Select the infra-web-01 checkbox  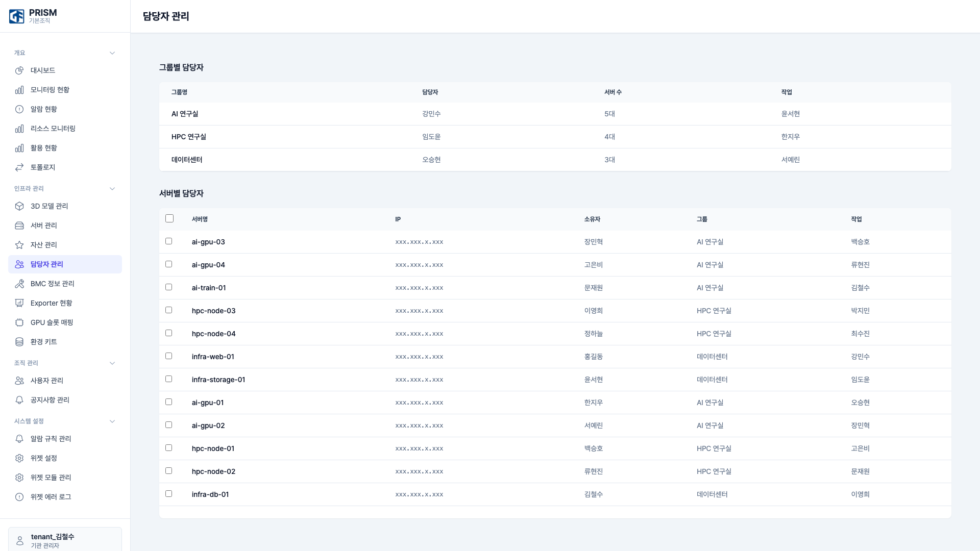pos(169,356)
